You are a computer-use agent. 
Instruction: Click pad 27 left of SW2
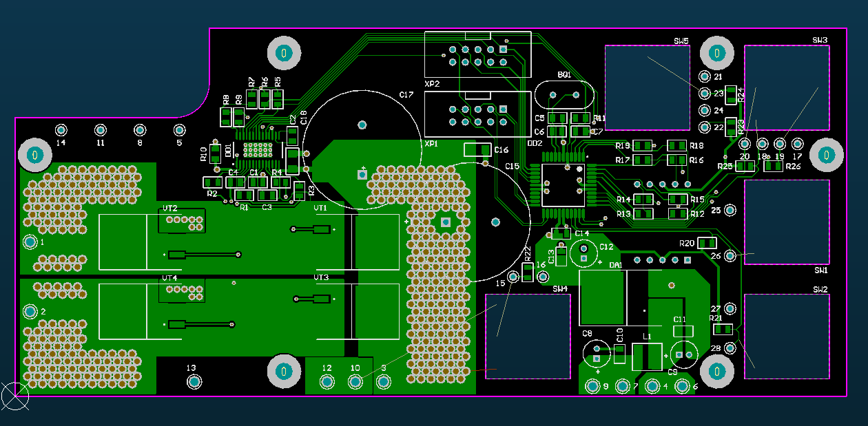coord(730,308)
